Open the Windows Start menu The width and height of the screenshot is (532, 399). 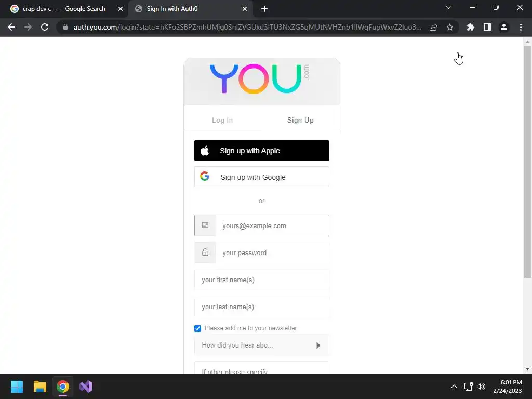click(17, 387)
